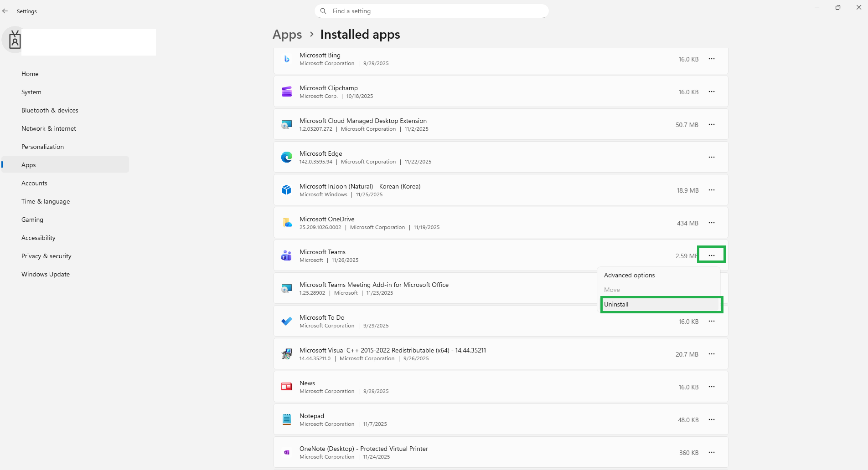The image size is (868, 470).
Task: Click the Microsoft Teams app icon
Action: point(287,255)
